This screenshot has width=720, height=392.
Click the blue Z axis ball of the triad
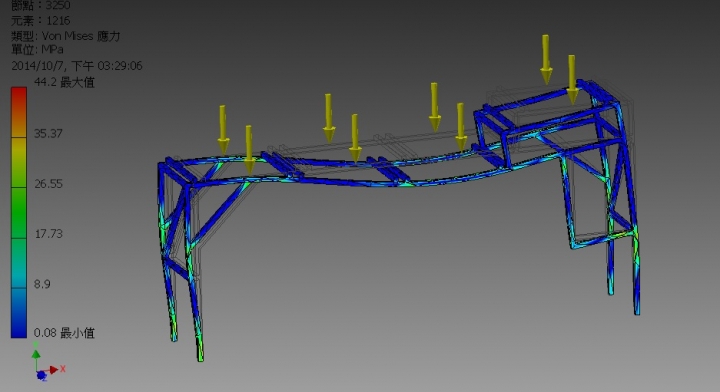[41, 376]
